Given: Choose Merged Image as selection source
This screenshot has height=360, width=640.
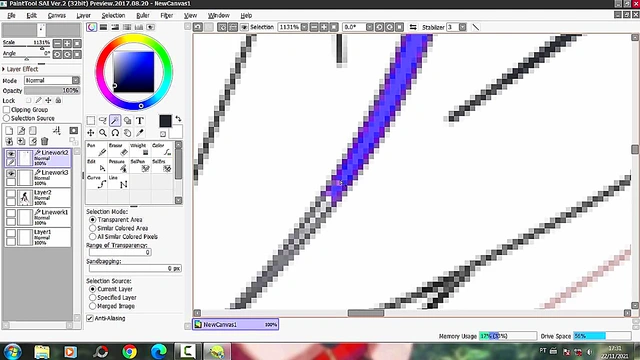Looking at the screenshot, I should (93, 306).
